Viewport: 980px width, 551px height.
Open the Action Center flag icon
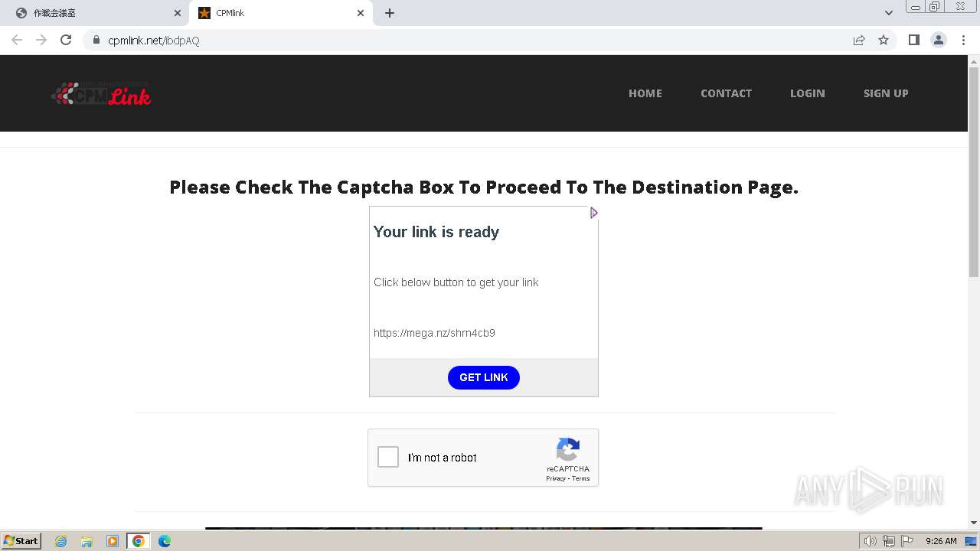point(907,541)
